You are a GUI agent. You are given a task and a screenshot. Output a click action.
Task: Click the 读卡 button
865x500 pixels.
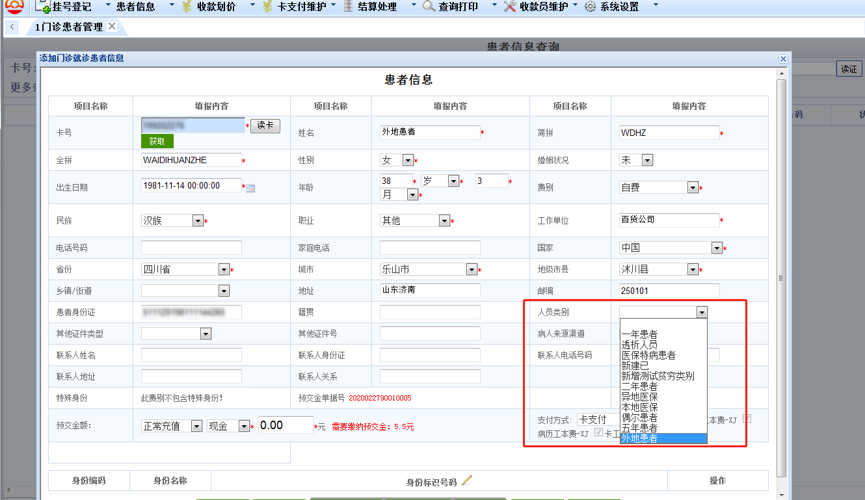click(x=265, y=125)
